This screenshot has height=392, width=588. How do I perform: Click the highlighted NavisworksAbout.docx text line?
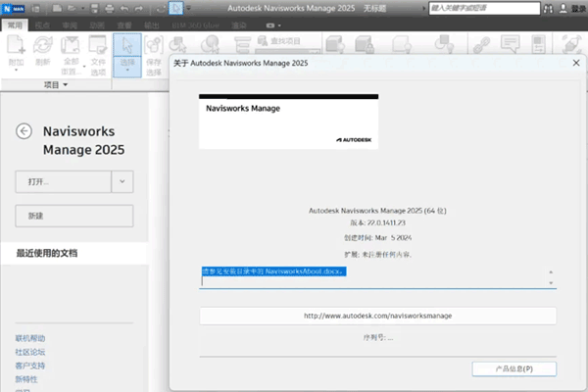click(273, 271)
